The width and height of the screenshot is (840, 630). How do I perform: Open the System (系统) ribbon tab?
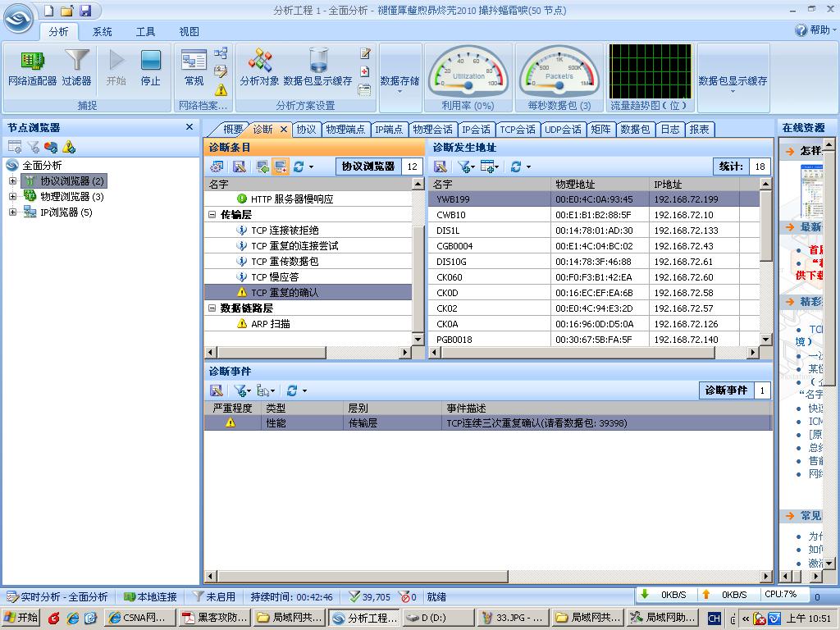[103, 31]
